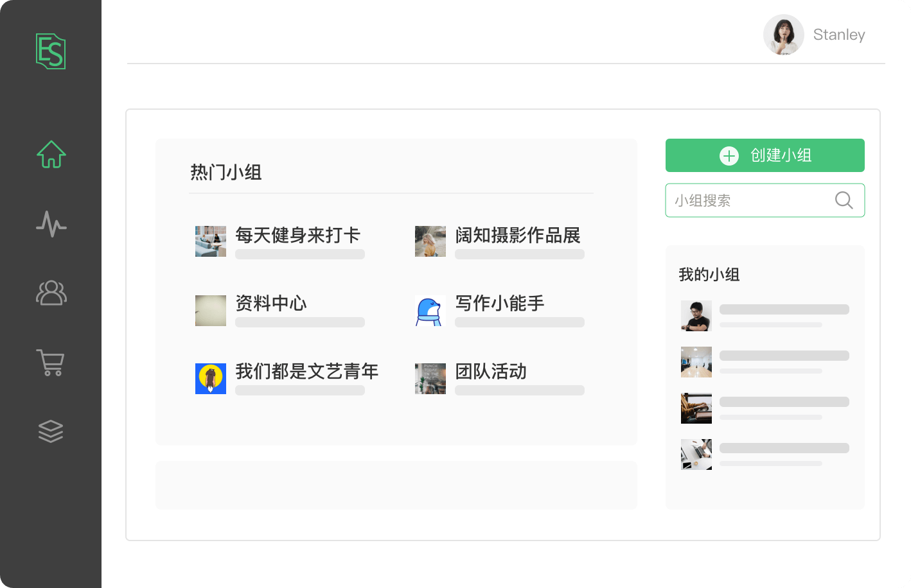
Task: Open the 每天健身来打卡 group
Action: [x=298, y=236]
